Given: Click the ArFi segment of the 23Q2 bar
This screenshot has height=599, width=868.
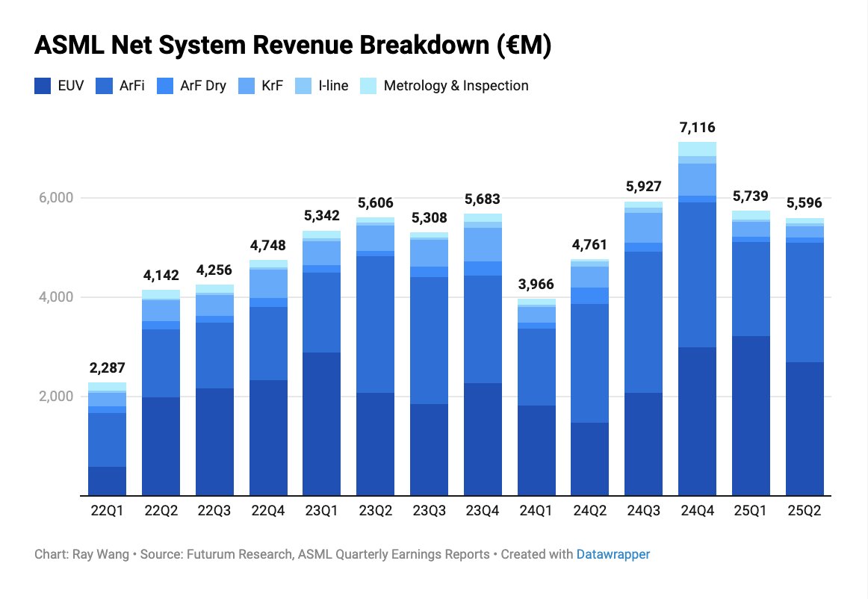Looking at the screenshot, I should click(375, 324).
